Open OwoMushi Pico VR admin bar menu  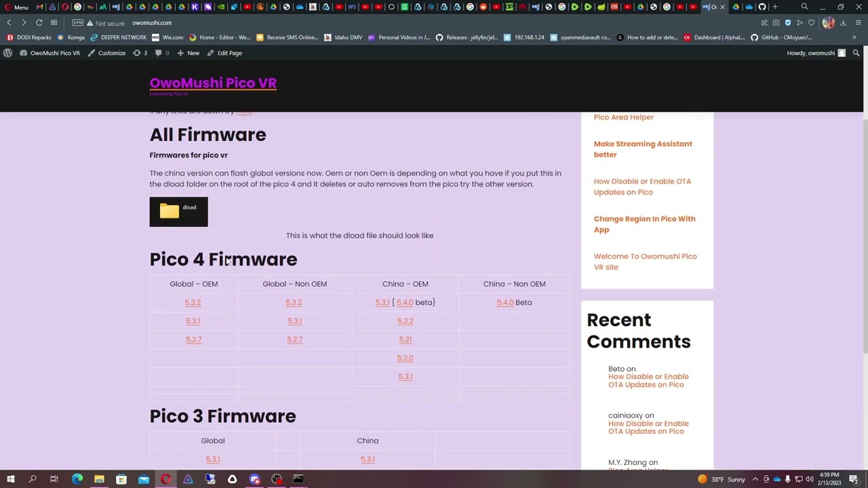point(49,53)
